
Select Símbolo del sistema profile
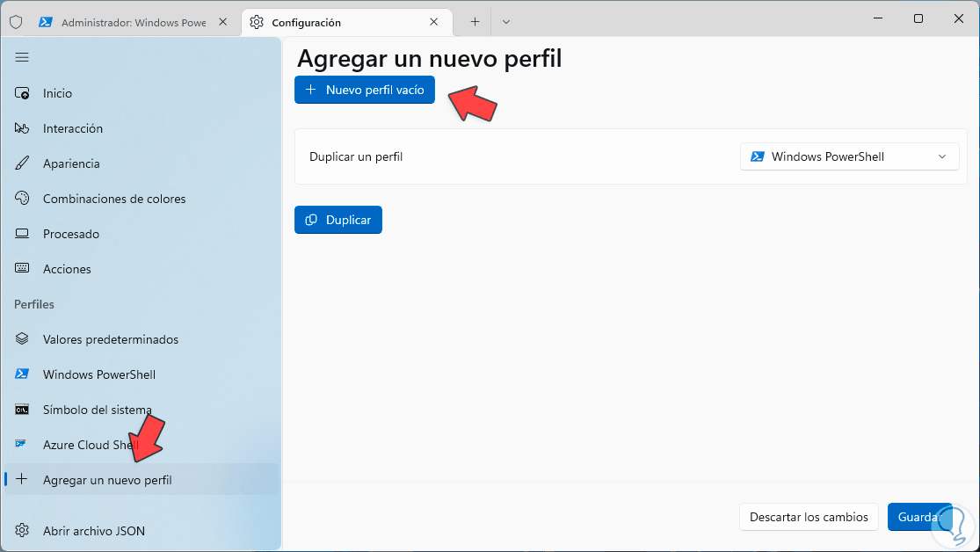142,410
